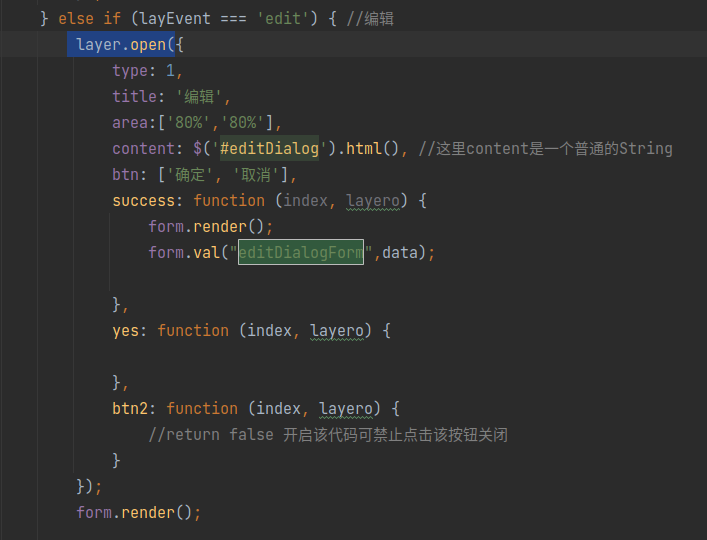Click the 'edit' string in condition

[x=283, y=18]
